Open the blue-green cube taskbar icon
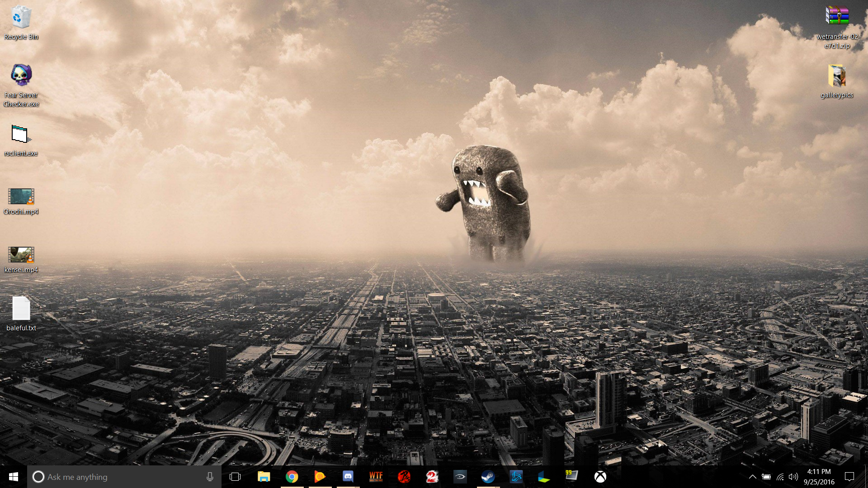Image resolution: width=868 pixels, height=488 pixels. (x=544, y=477)
